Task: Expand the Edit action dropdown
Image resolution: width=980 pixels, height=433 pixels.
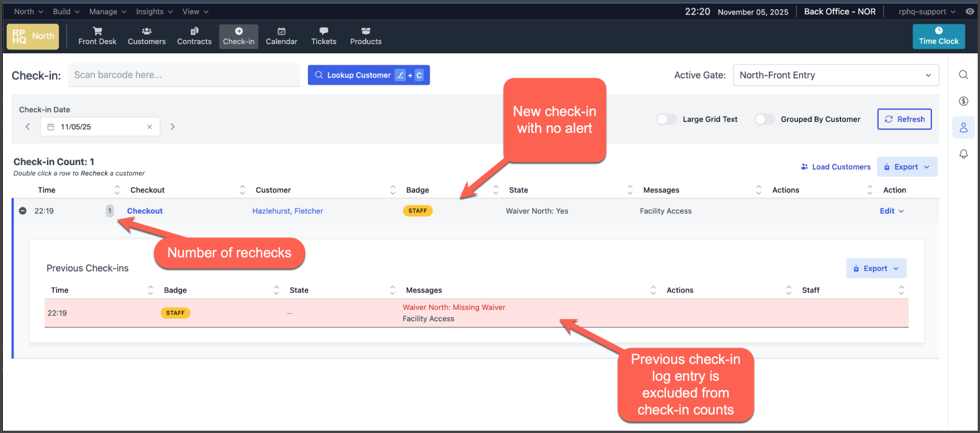Action: coord(891,211)
